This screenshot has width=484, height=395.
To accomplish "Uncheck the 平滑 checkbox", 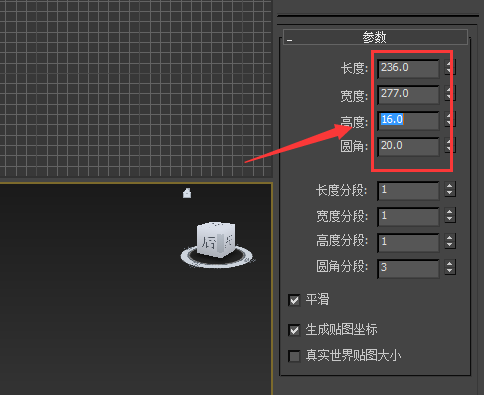I will point(294,300).
